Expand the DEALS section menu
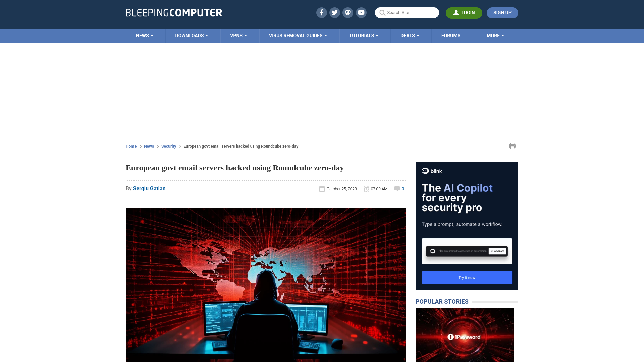 410,35
